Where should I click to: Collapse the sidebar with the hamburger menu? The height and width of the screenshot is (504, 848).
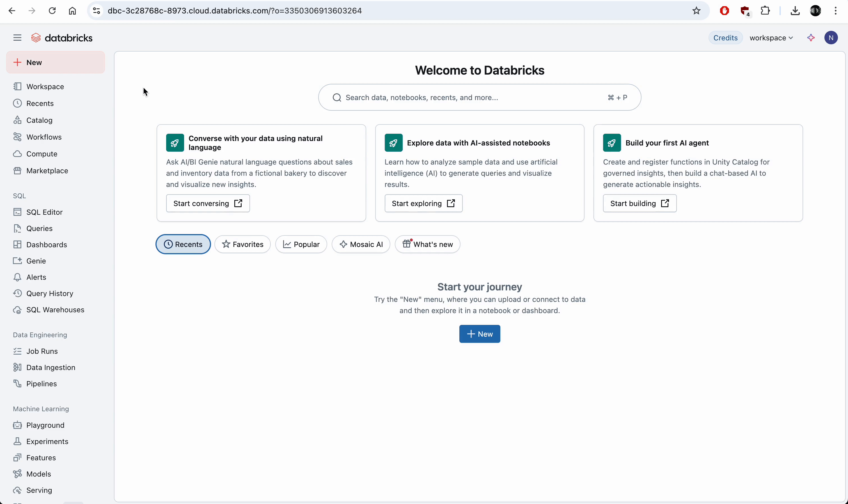click(17, 37)
